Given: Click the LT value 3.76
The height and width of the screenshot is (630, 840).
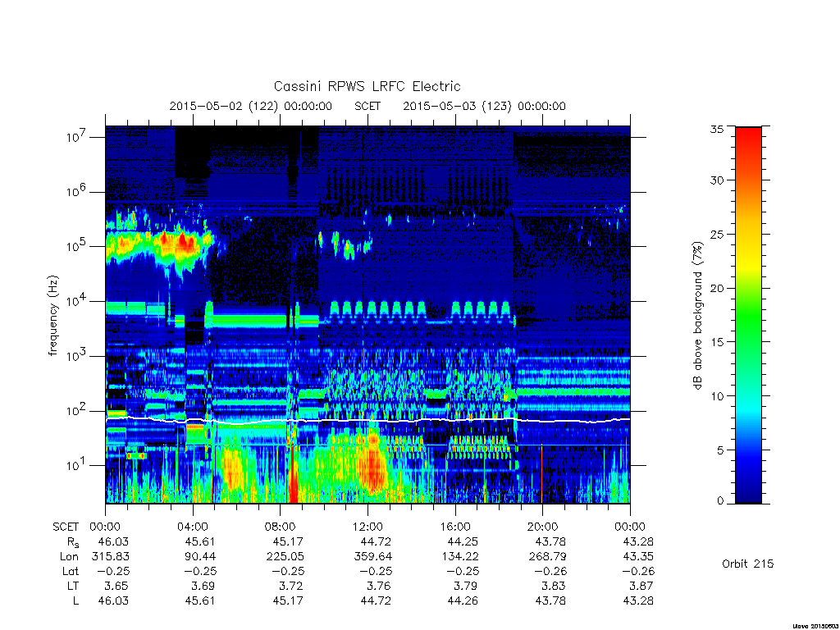Looking at the screenshot, I should click(379, 586).
